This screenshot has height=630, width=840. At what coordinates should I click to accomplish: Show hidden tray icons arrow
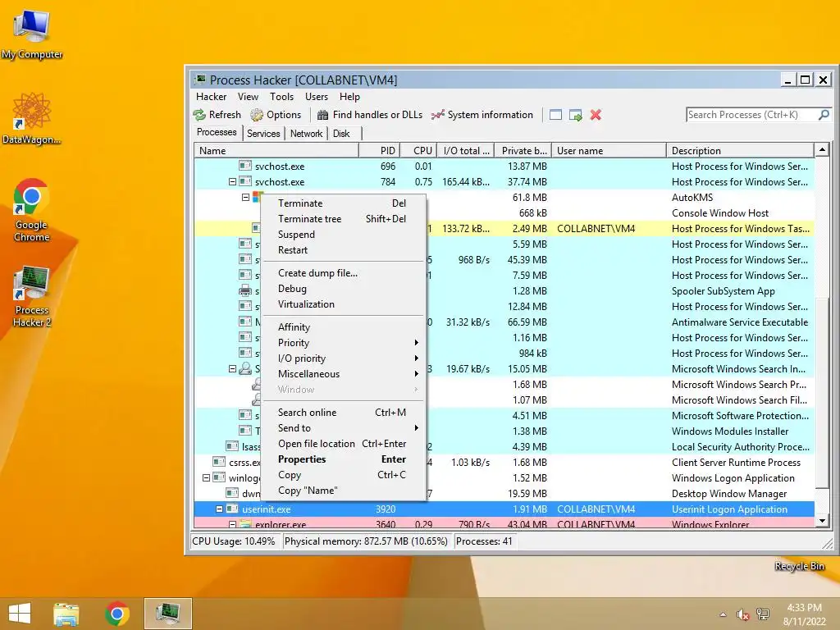tap(724, 614)
